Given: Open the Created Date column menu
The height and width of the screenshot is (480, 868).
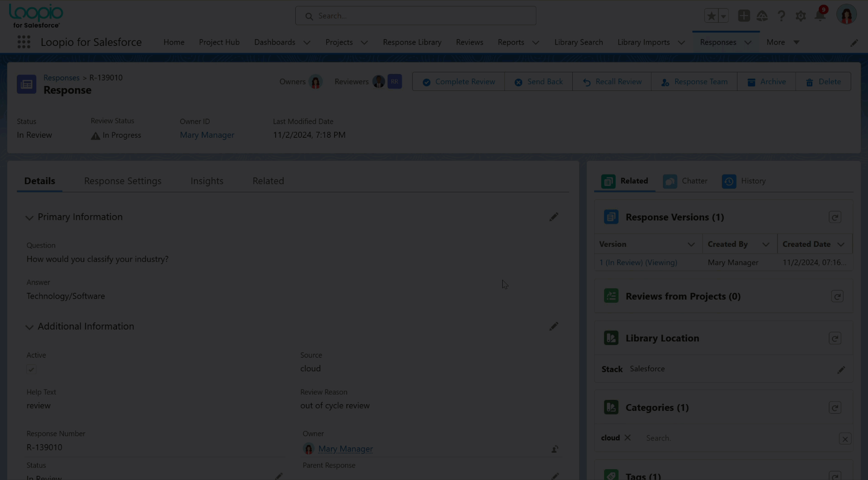Looking at the screenshot, I should click(x=841, y=245).
